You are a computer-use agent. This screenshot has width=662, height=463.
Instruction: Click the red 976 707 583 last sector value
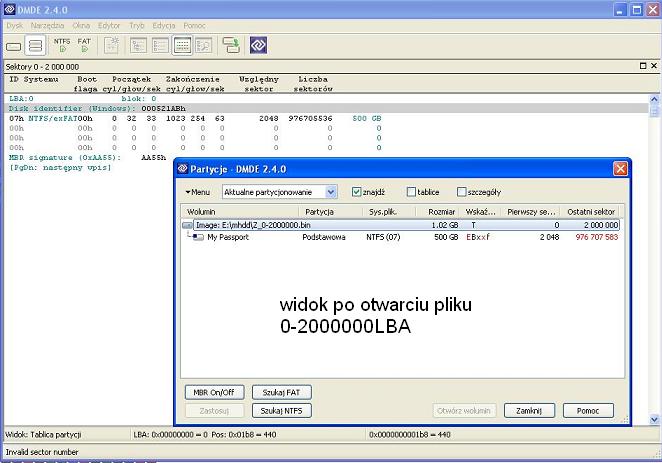click(597, 237)
